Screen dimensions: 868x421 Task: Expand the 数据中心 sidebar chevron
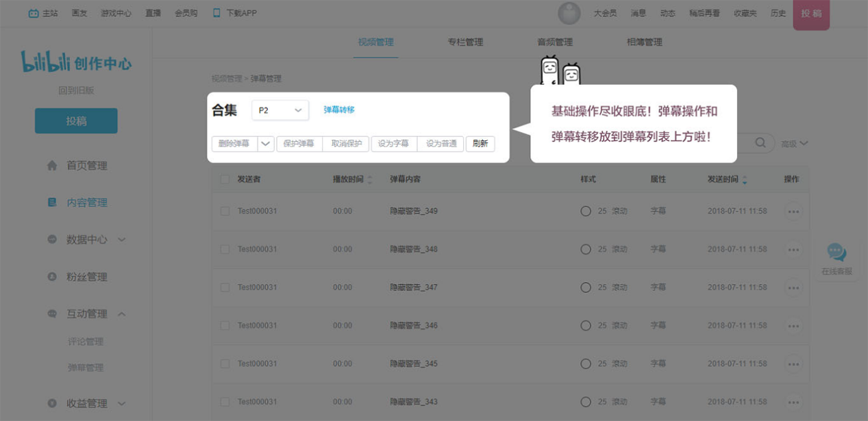click(122, 240)
